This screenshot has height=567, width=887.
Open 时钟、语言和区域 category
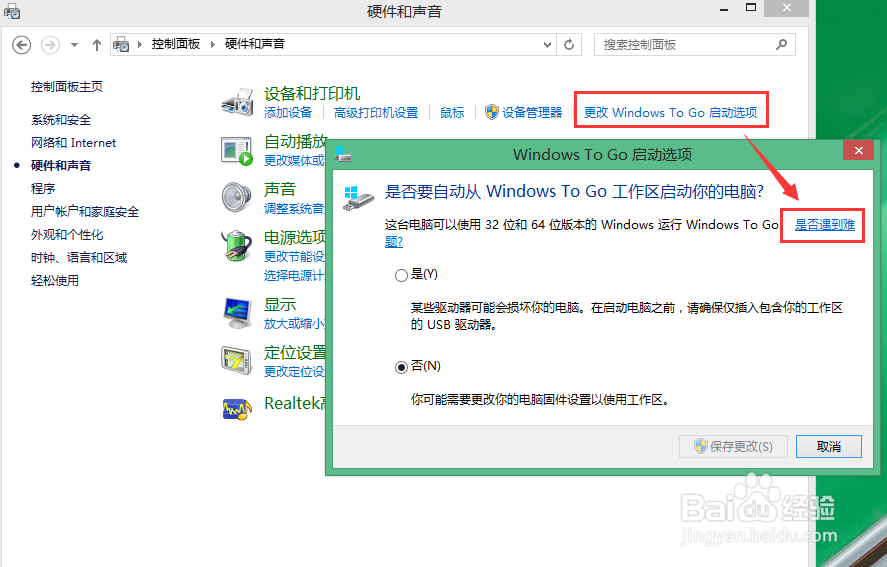(79, 257)
